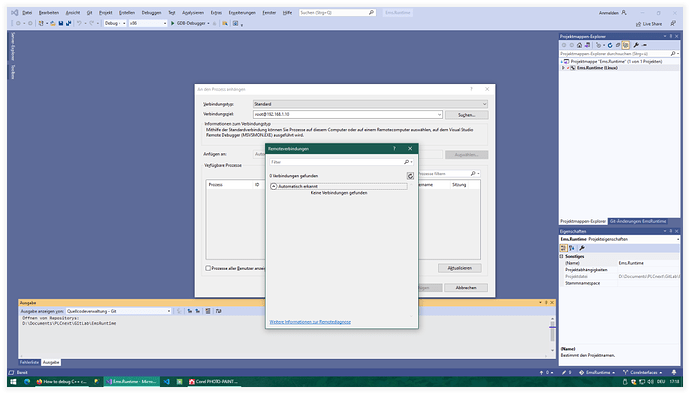Screen dimensions: 690x393
Task: Open the Firefox 'How to debug C++' taskbar item
Action: [62, 382]
